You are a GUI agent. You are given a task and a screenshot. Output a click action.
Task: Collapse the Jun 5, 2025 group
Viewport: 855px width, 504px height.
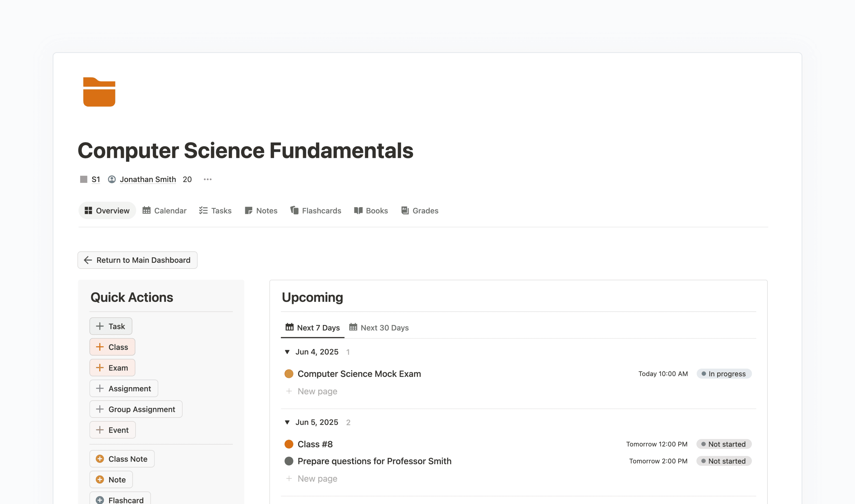pyautogui.click(x=287, y=422)
